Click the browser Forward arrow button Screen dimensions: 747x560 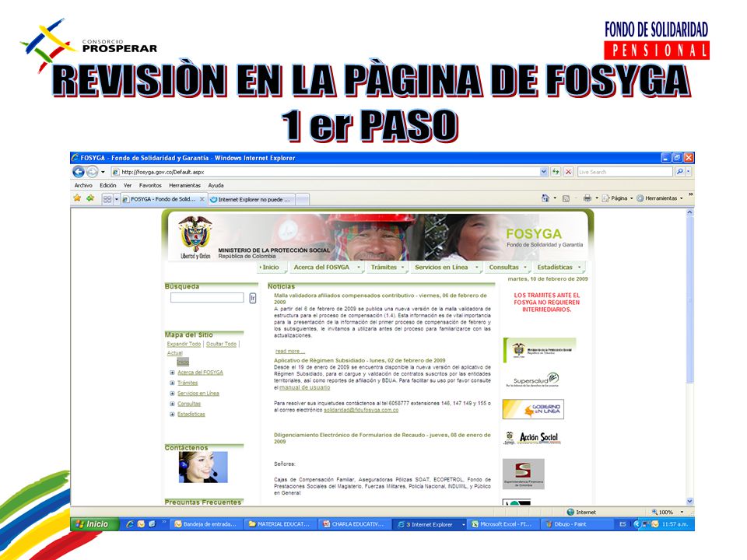[92, 172]
